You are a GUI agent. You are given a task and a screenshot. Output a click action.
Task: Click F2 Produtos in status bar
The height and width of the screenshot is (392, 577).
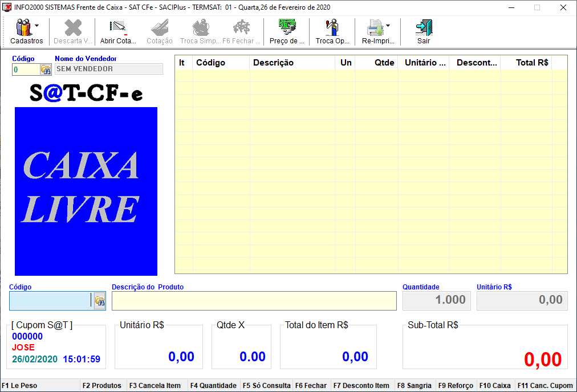pos(103,385)
